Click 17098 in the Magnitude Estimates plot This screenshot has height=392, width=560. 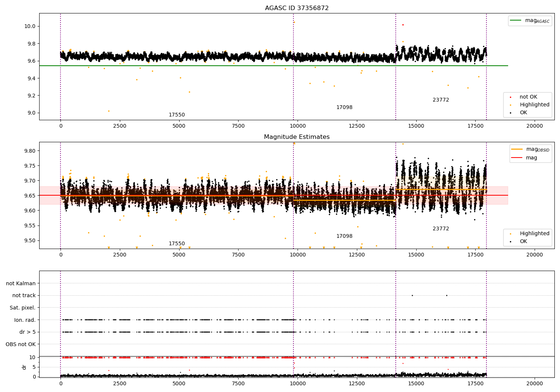(344, 236)
